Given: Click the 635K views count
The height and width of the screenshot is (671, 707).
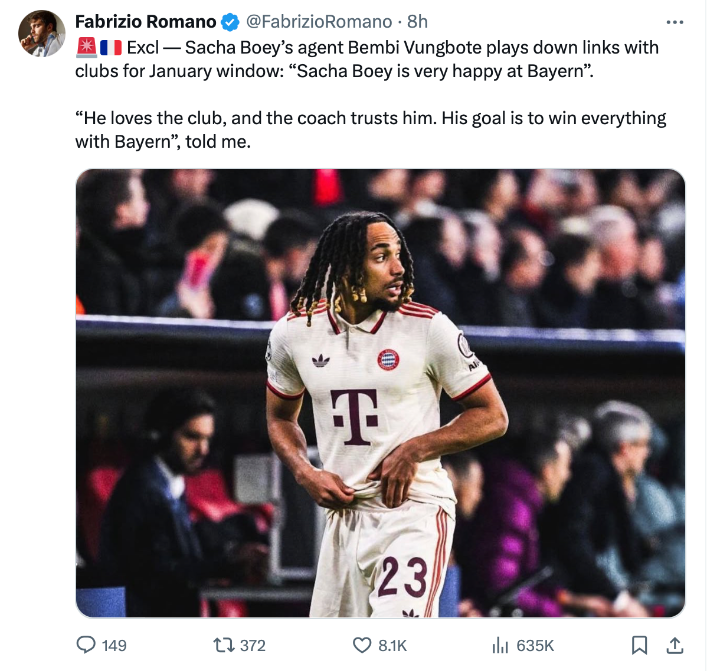Looking at the screenshot, I should click(535, 646).
